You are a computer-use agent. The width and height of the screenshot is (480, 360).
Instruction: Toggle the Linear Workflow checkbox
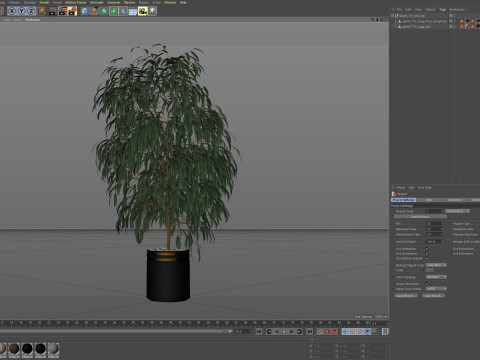coord(427,284)
